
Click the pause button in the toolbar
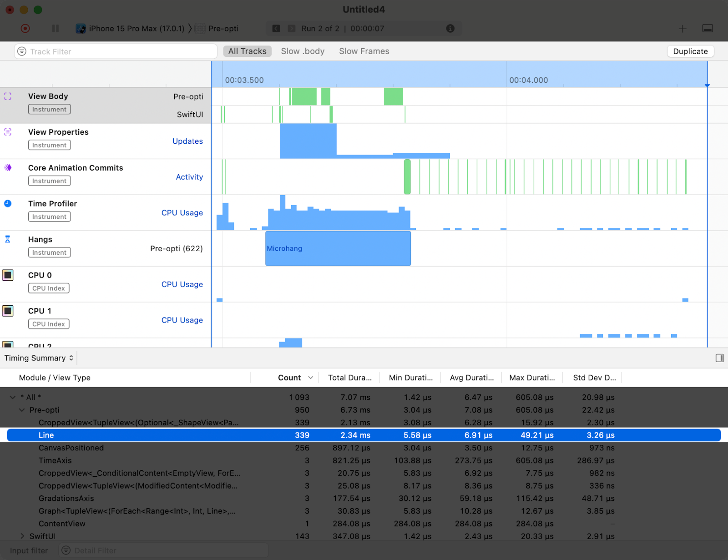[55, 28]
